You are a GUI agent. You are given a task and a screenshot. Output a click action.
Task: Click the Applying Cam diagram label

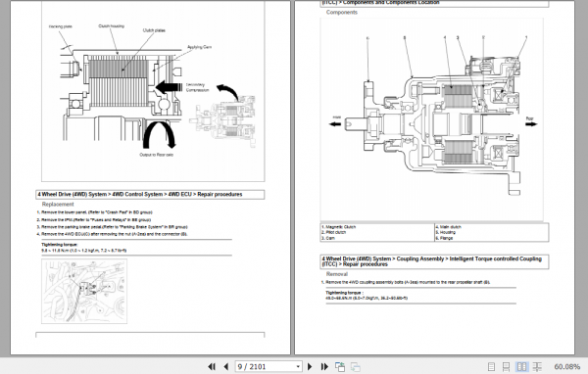(199, 47)
